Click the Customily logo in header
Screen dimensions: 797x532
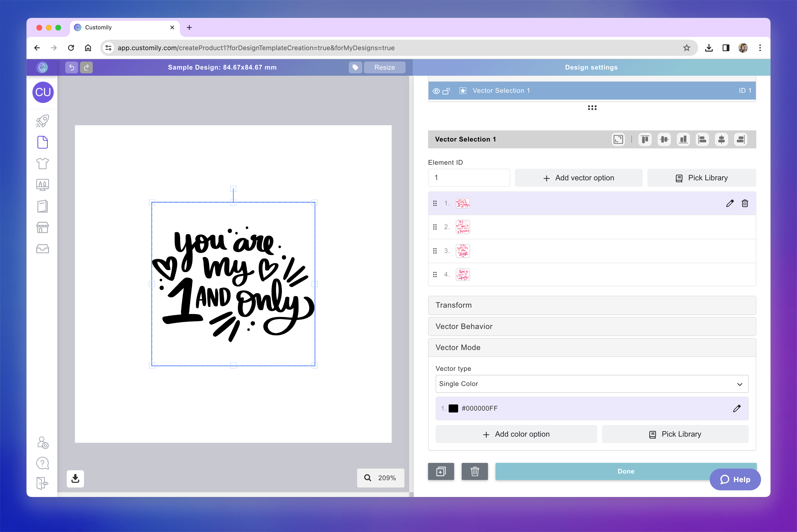tap(42, 67)
